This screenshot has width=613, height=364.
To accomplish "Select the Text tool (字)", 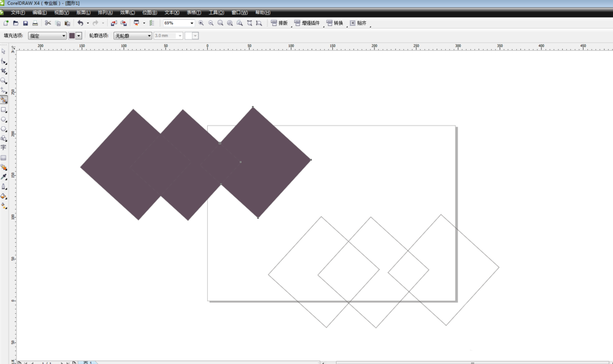I will [x=4, y=148].
